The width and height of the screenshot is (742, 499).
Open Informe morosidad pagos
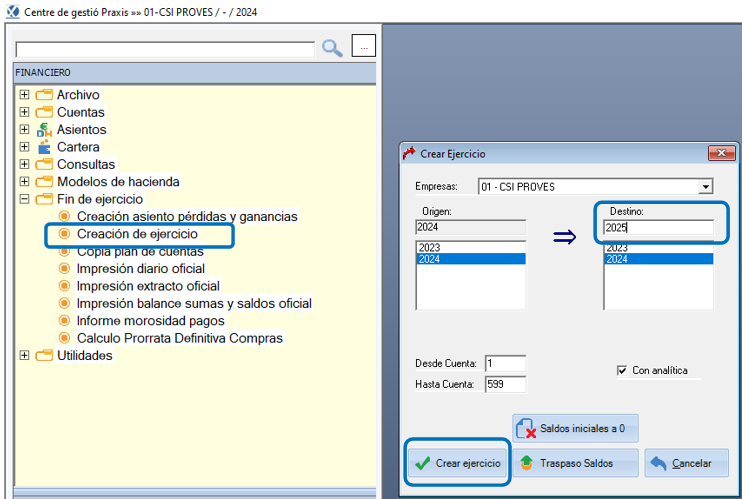click(x=150, y=321)
